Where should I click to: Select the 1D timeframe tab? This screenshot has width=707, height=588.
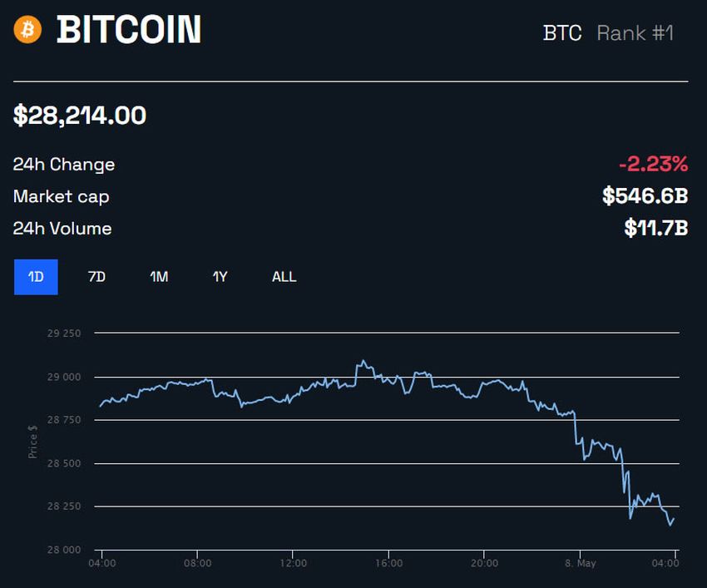[35, 276]
